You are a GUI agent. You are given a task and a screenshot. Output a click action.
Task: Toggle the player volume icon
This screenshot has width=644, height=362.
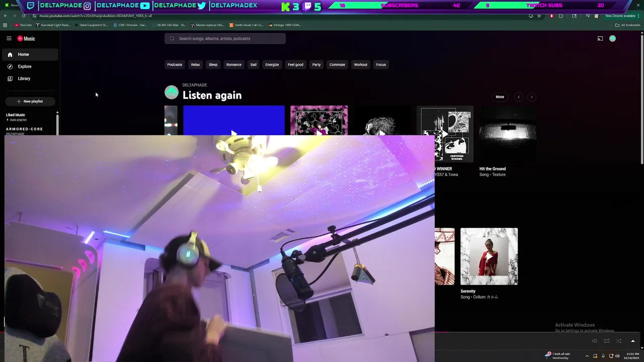coord(595,341)
